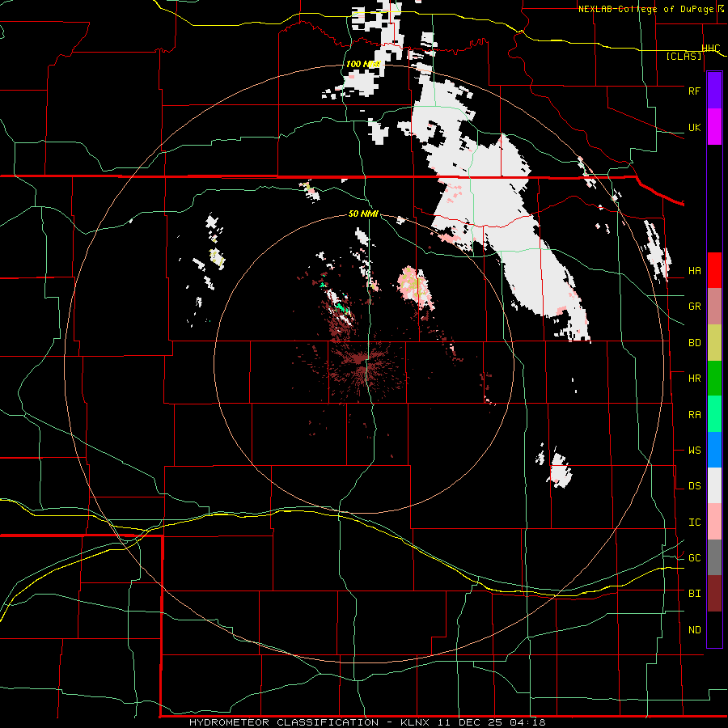This screenshot has width=728, height=728.
Task: Click the '[CLAS]' units label
Action: click(x=684, y=57)
